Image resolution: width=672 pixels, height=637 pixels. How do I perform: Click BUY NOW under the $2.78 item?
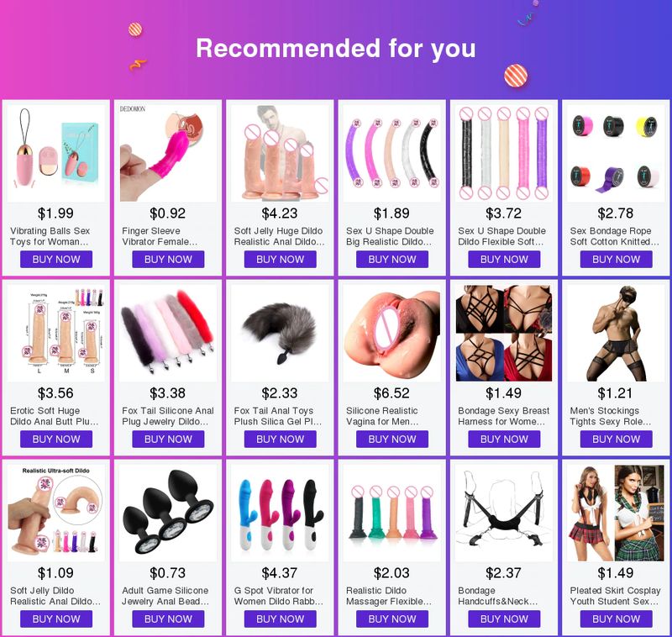616,260
